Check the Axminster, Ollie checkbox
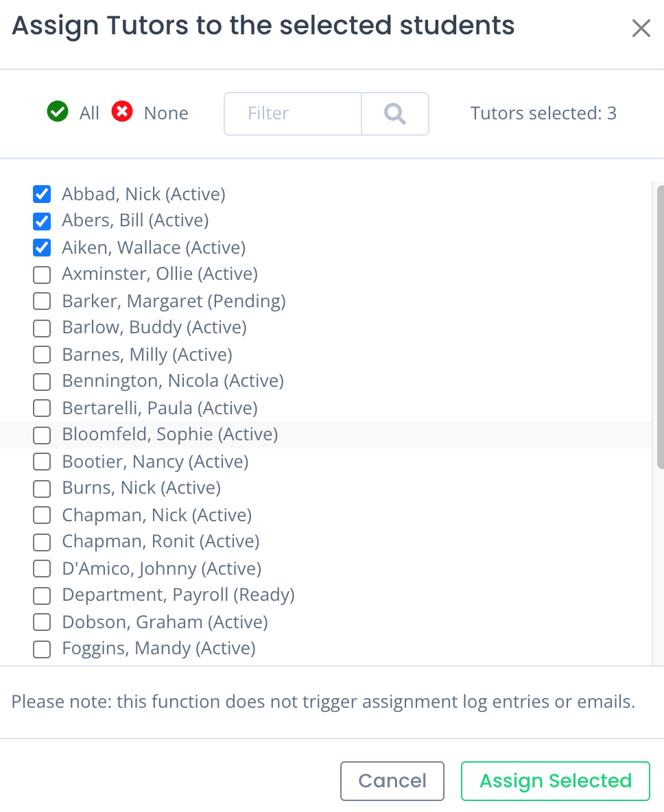This screenshot has height=812, width=664. tap(42, 274)
